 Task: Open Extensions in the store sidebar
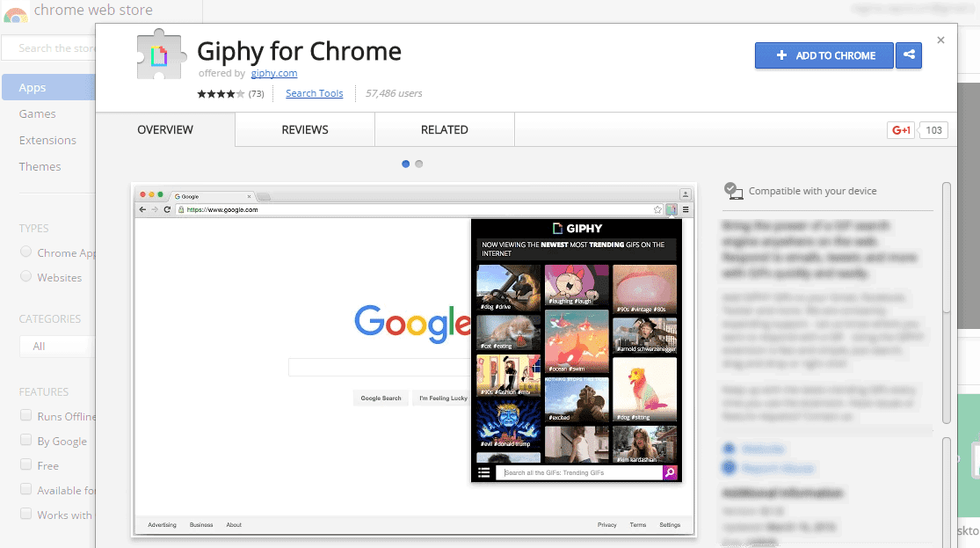[x=47, y=140]
